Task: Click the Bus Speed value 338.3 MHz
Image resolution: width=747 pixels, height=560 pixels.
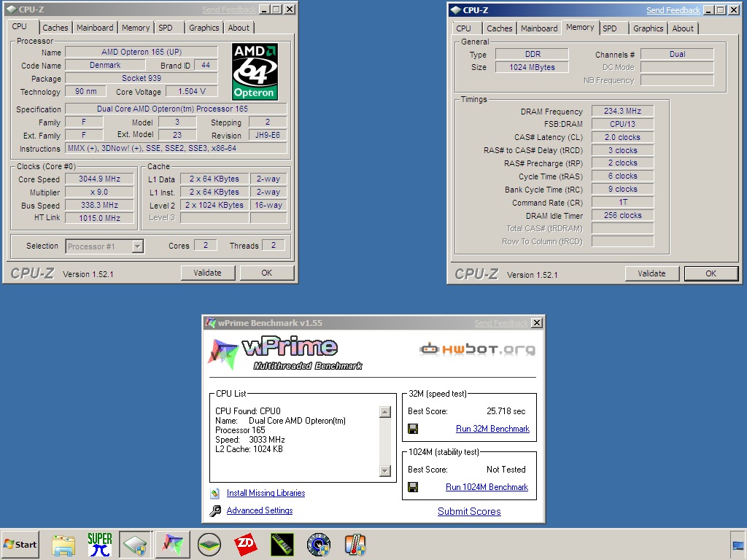Action: (99, 205)
